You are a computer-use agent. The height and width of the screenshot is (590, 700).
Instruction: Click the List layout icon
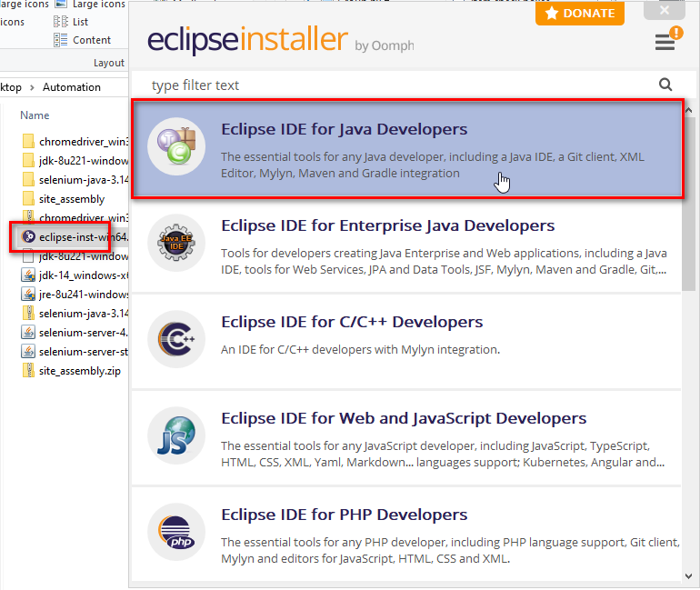(x=60, y=22)
